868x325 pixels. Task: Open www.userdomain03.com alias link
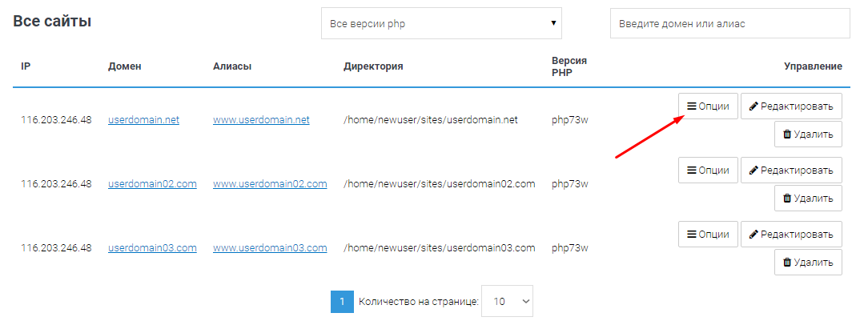point(270,248)
